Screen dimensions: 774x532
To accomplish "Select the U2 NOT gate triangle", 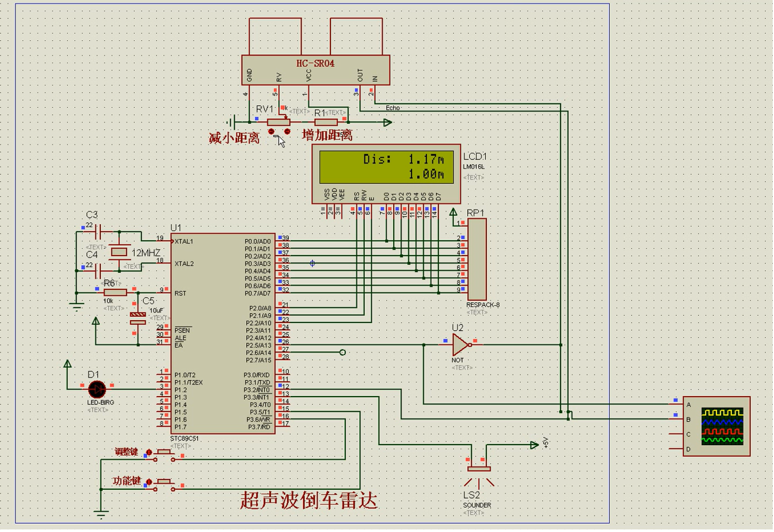I will click(461, 345).
